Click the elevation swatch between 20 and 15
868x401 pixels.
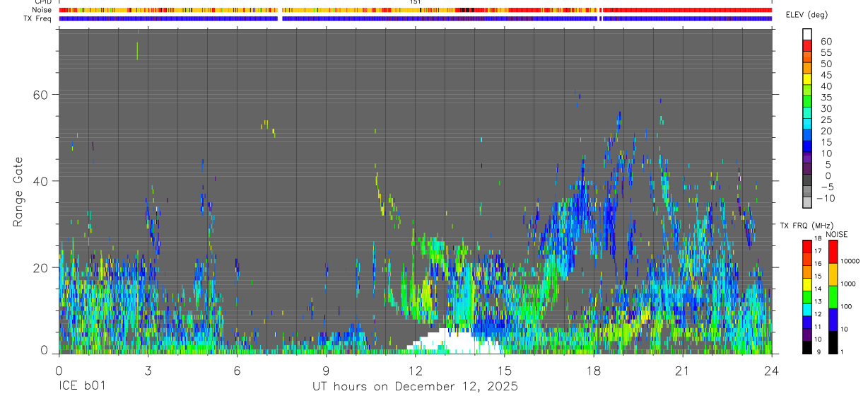(x=807, y=136)
